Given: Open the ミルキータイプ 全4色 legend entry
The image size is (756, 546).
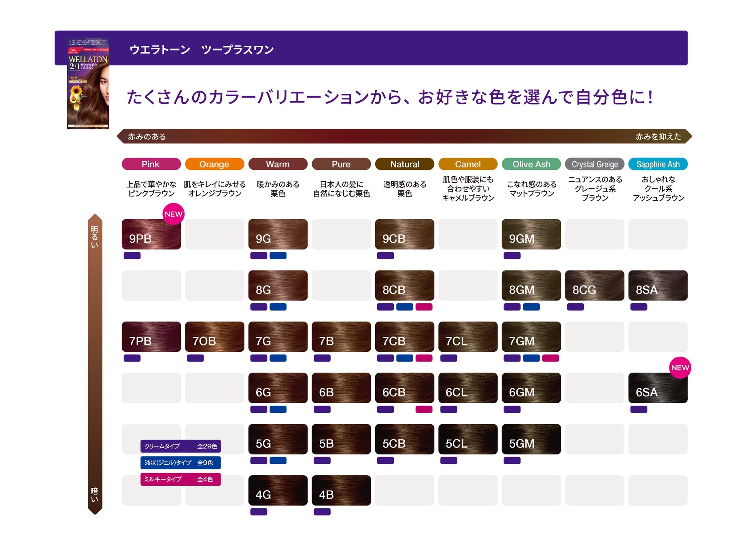Looking at the screenshot, I should [180, 480].
